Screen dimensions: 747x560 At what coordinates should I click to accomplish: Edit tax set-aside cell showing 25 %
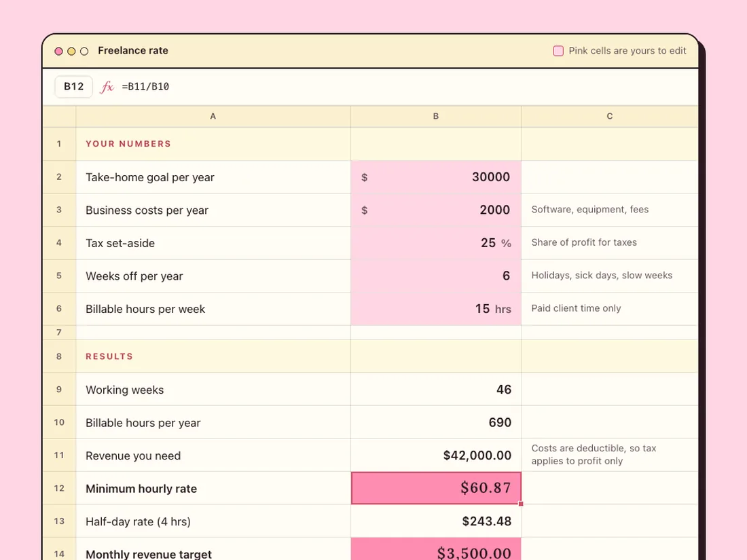tap(436, 243)
